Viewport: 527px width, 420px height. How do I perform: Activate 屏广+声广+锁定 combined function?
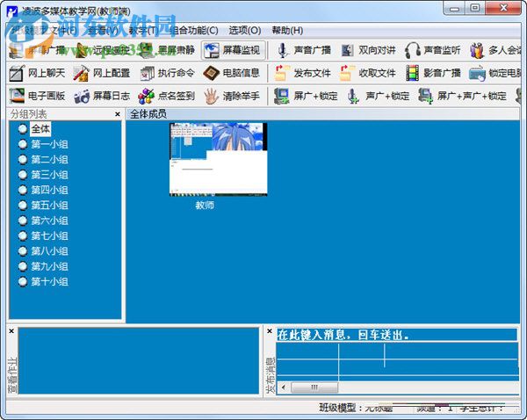pyautogui.click(x=463, y=96)
